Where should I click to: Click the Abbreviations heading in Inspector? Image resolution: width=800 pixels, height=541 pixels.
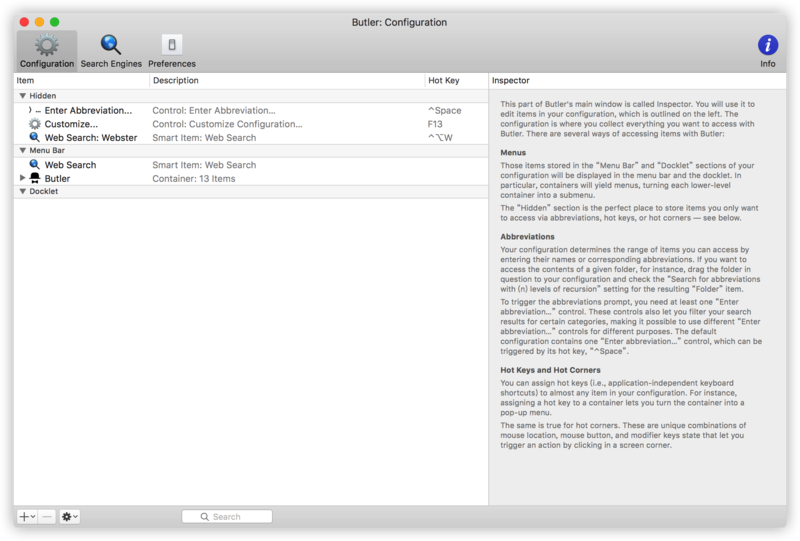point(527,237)
